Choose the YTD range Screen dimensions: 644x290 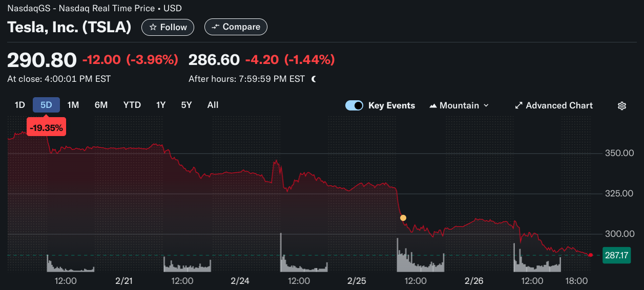(132, 105)
